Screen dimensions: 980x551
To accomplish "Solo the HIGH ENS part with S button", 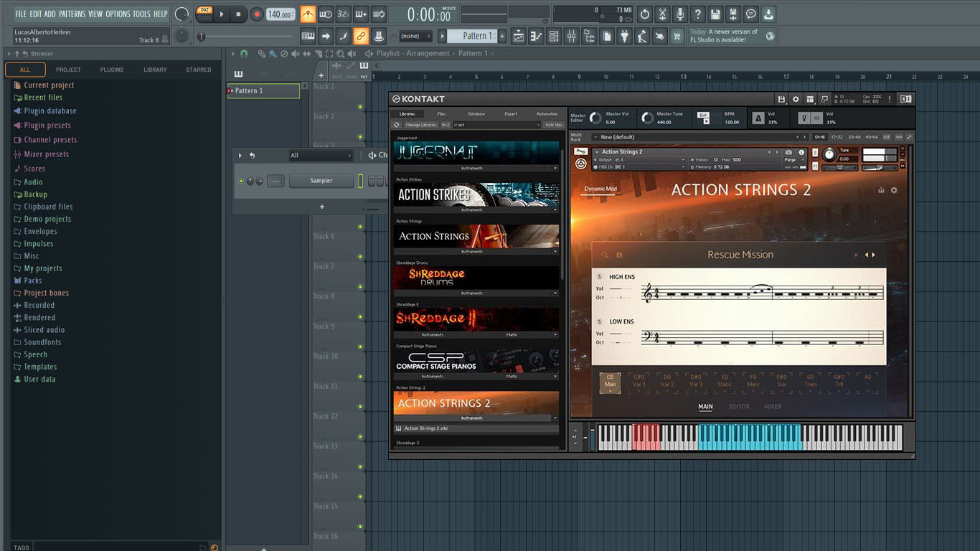I will click(x=600, y=277).
